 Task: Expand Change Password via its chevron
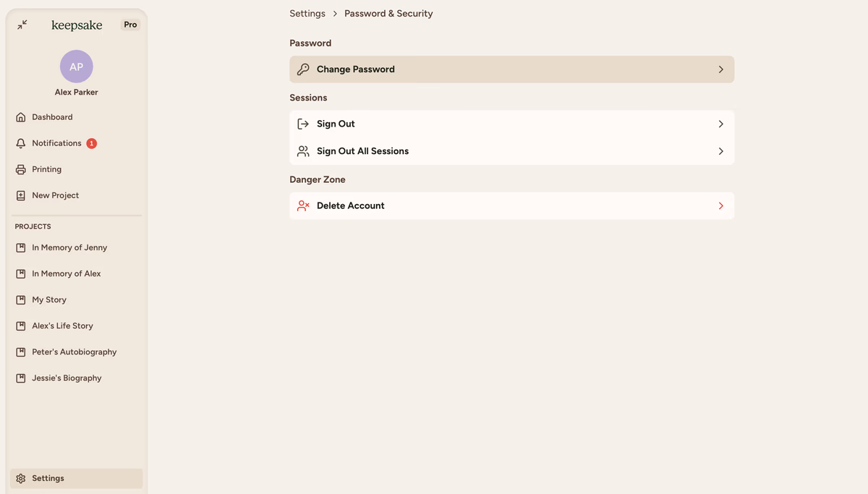[x=720, y=69]
